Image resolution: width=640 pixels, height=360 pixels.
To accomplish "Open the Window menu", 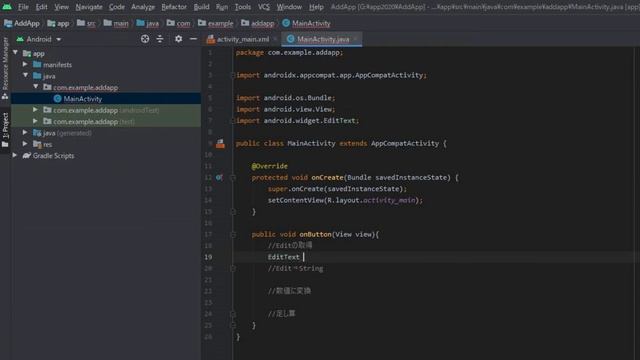I will [289, 7].
